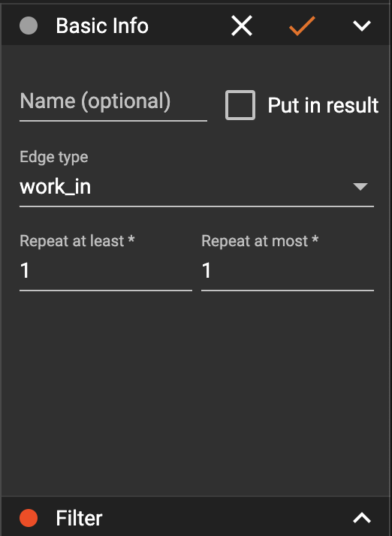Select the work_in edge type value
Screen dimensions: 392x536
56,187
